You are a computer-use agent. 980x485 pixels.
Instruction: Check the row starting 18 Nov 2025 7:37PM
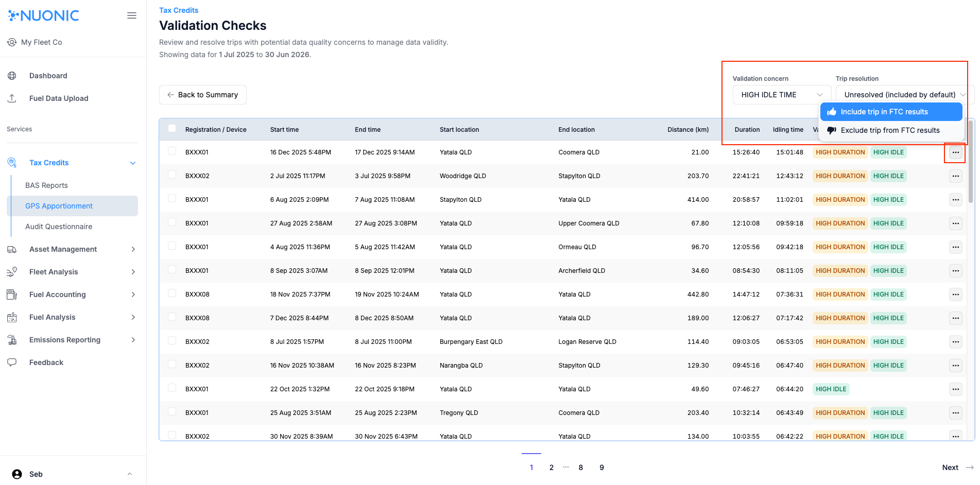tap(172, 293)
